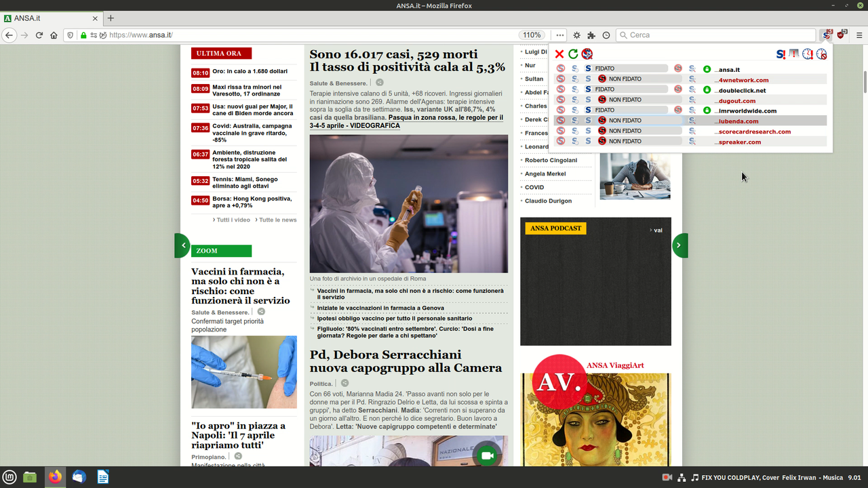868x488 pixels.
Task: Click green lock icon beside imrworldwide.com
Action: tap(707, 110)
